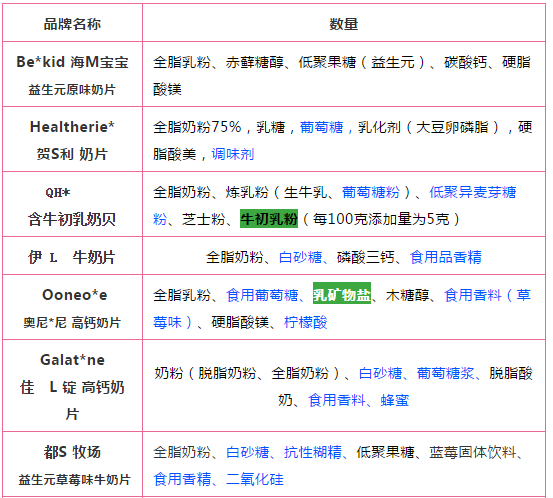Click the 益生元草莓味牛奶片 product name
553x498 pixels.
click(74, 479)
